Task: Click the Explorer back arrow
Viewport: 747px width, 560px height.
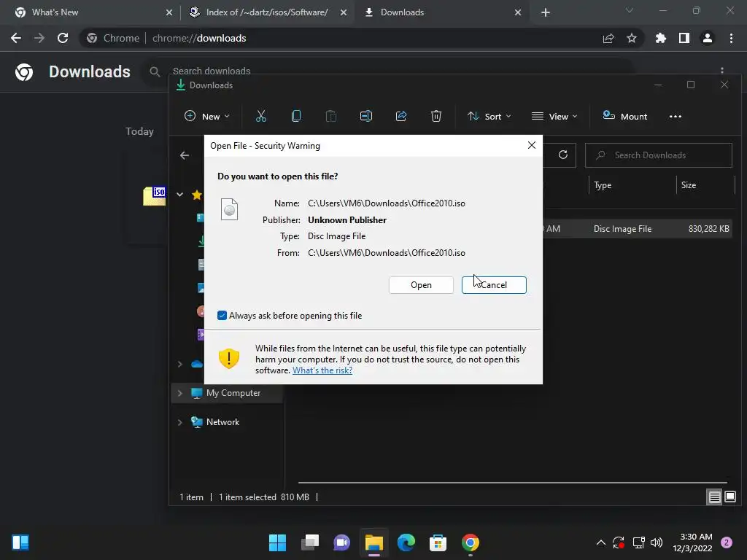Action: coord(185,155)
